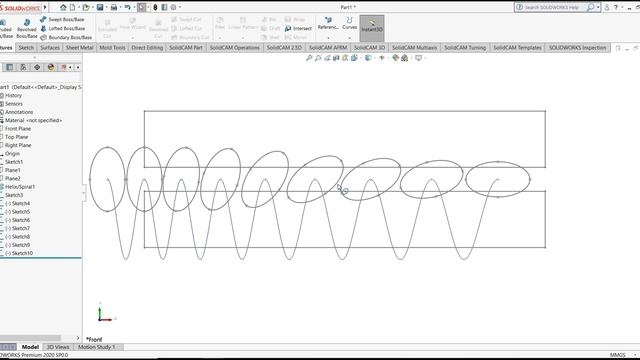The height and width of the screenshot is (360, 640).
Task: Click Edit Appearance icon in view toolbar
Action: coord(395,58)
